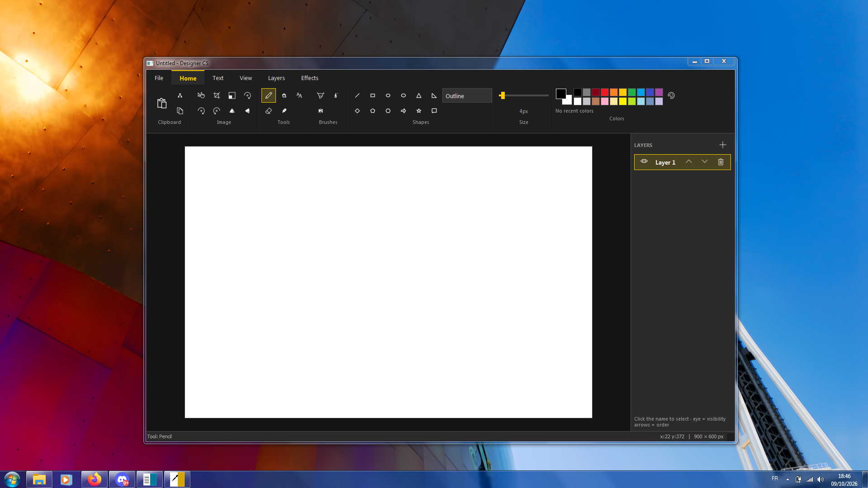Select the Layer 1 name in Layers panel
This screenshot has height=488, width=868.
[x=665, y=162]
